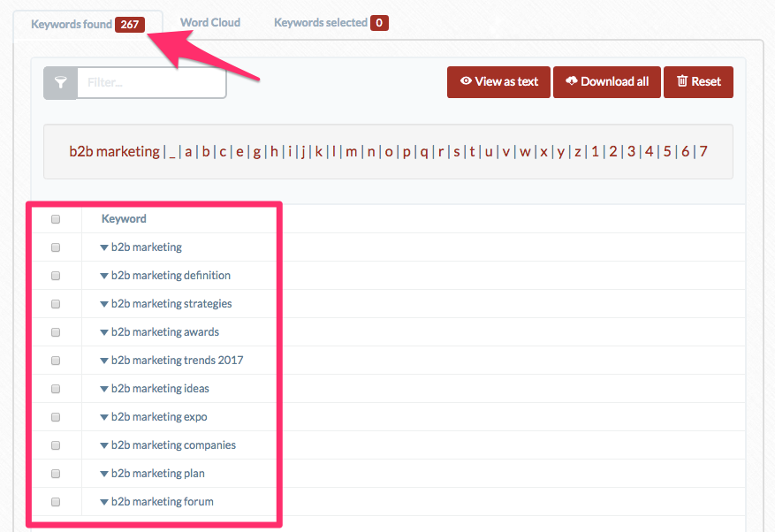Open the Keywords found tab
The height and width of the screenshot is (532, 775).
87,24
